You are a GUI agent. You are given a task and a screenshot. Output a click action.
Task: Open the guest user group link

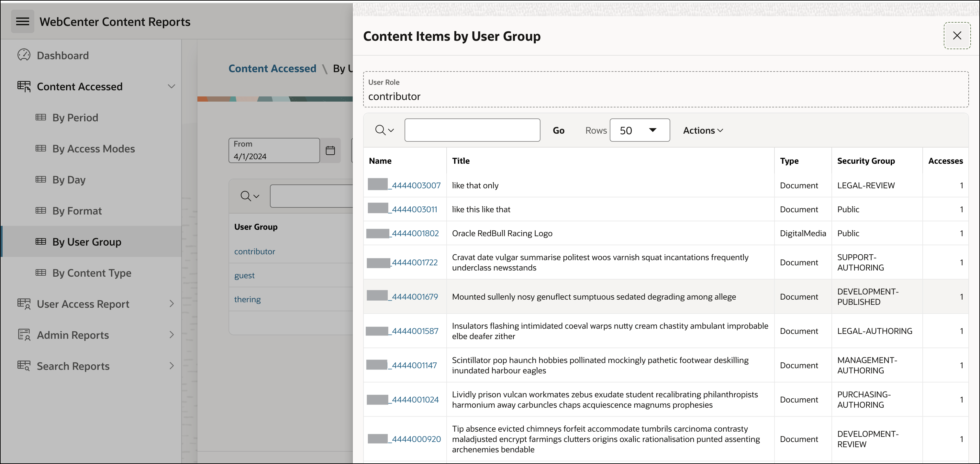[x=244, y=275]
